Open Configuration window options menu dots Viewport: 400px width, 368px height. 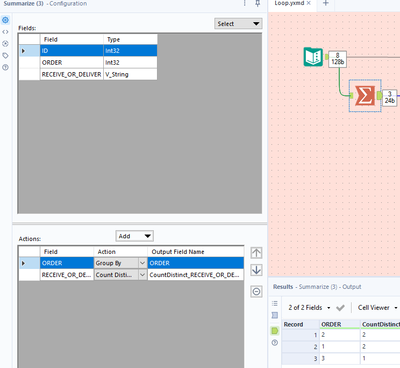click(245, 3)
